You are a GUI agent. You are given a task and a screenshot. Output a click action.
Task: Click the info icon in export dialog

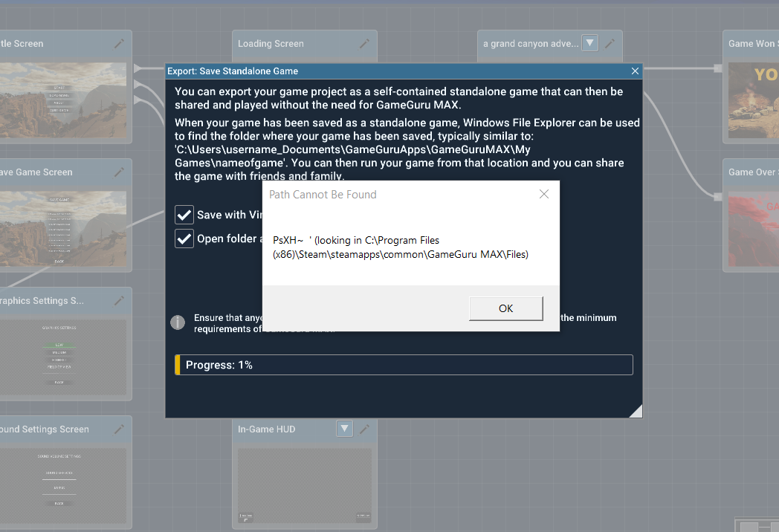point(178,322)
